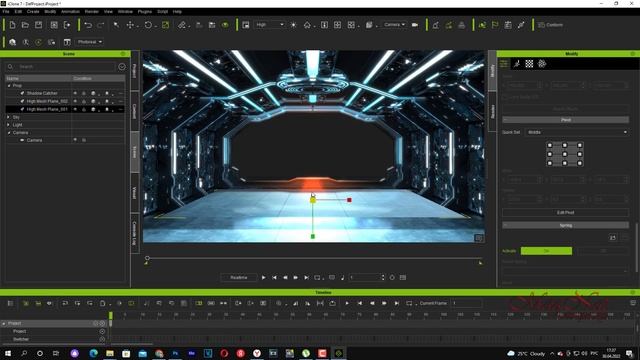Select High Mesh Plane_002 in scene tree

click(47, 101)
